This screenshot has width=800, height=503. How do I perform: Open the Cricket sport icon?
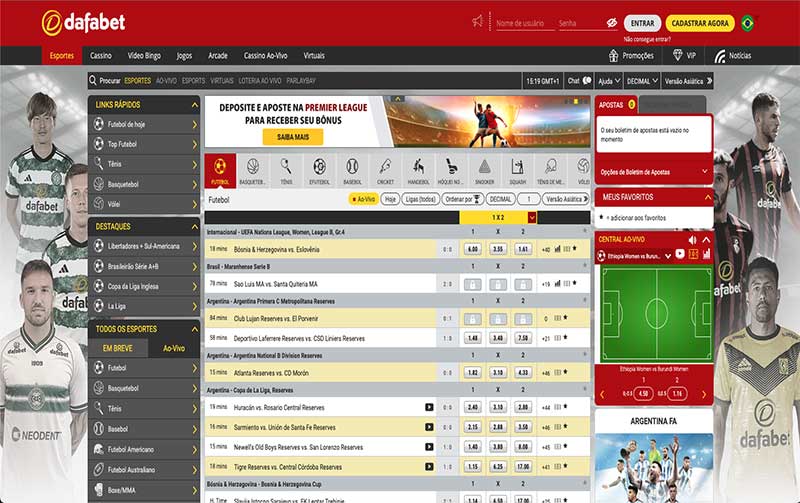point(385,170)
